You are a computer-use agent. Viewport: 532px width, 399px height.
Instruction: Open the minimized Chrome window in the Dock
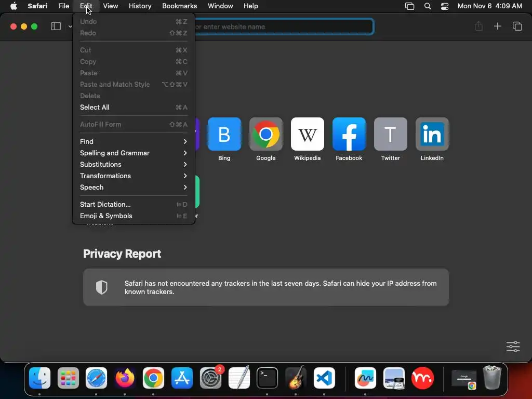tap(464, 378)
